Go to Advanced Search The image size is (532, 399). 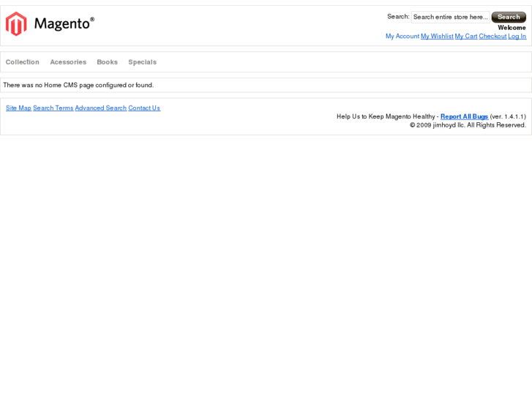101,108
